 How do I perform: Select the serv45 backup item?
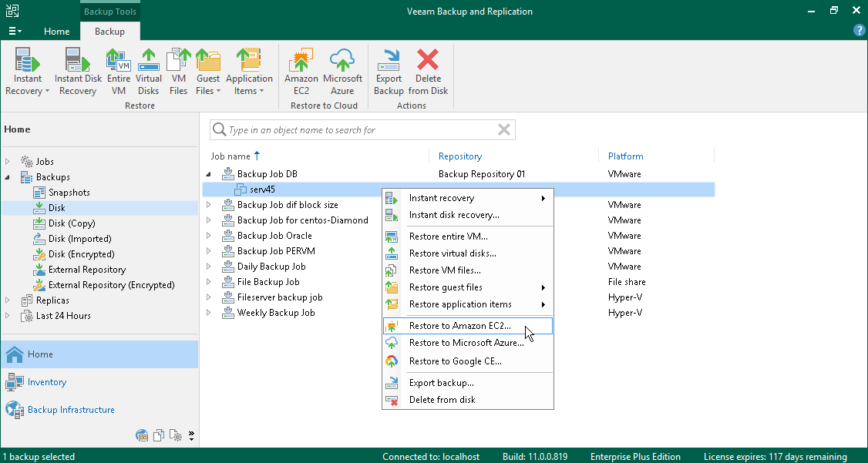coord(459,190)
